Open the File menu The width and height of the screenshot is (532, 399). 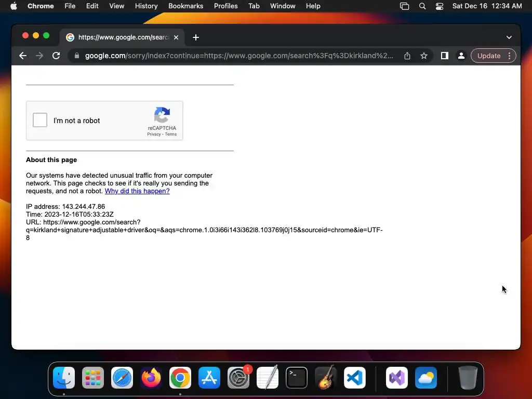[x=70, y=6]
